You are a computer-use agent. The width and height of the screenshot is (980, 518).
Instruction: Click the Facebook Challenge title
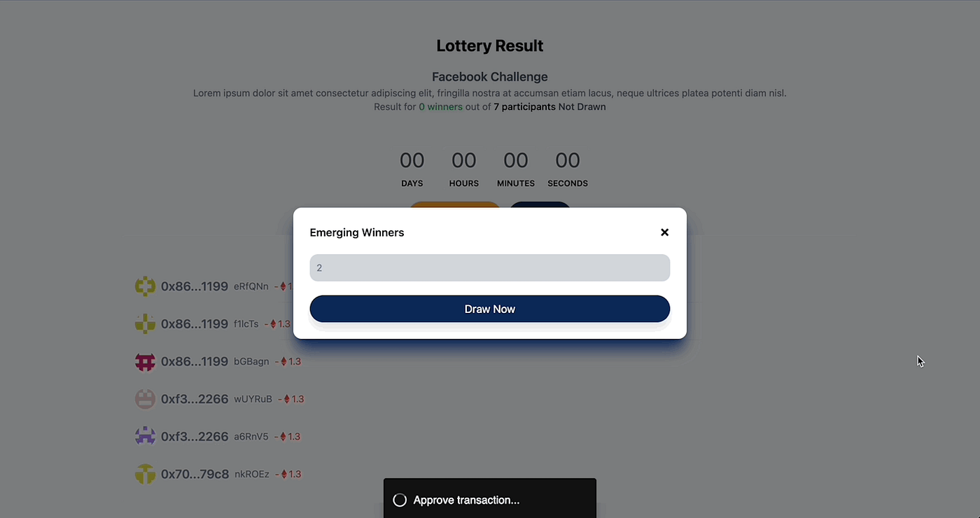coord(490,77)
